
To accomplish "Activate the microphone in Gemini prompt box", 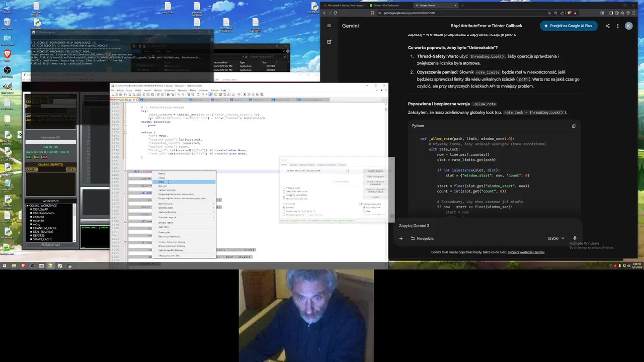I will click(x=575, y=238).
